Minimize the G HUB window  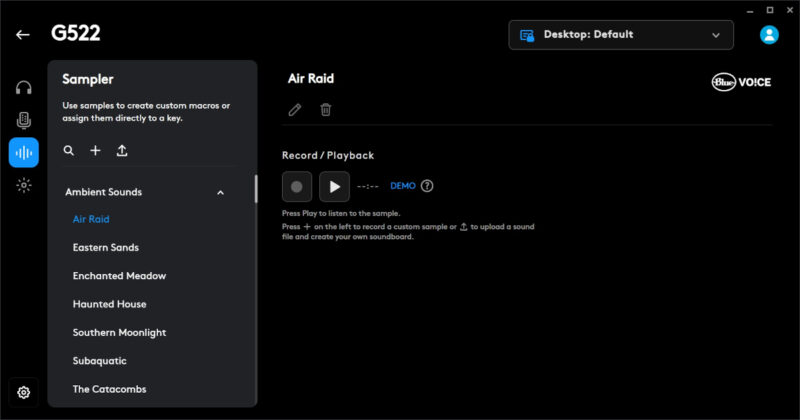coord(750,10)
